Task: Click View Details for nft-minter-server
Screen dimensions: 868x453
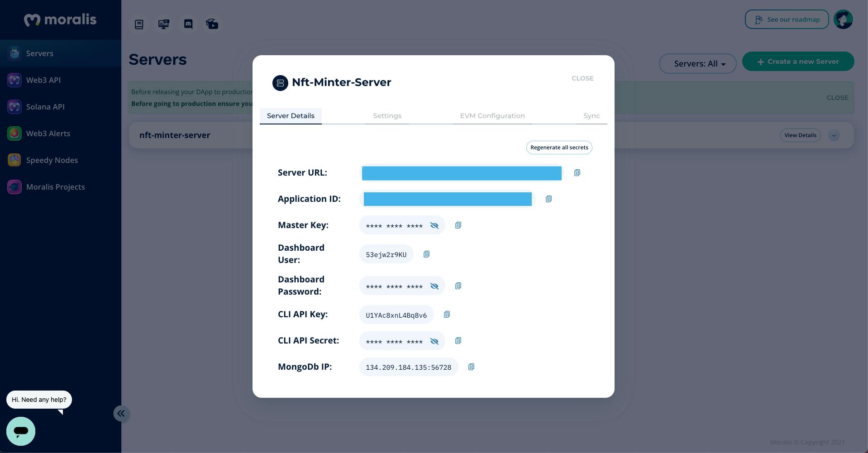Action: click(800, 135)
